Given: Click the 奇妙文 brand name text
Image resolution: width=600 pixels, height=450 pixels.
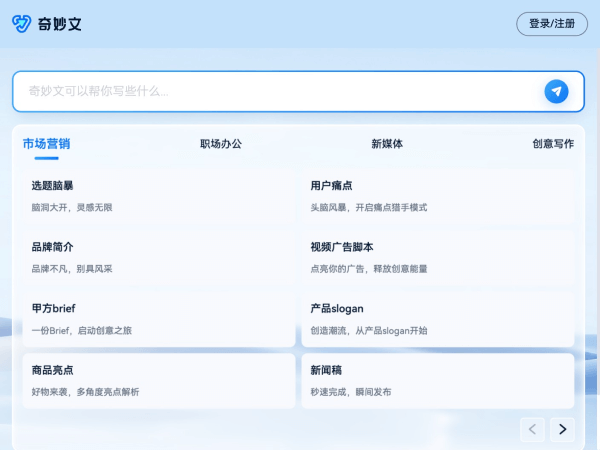Looking at the screenshot, I should coord(61,24).
